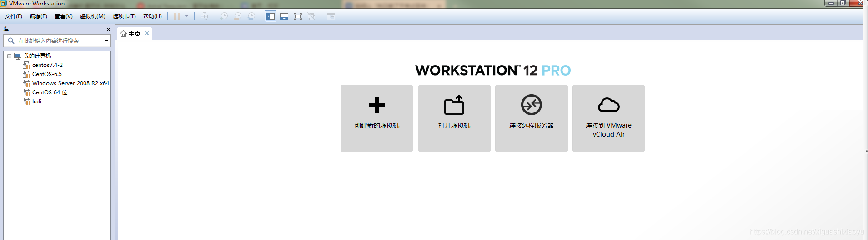Toggle the library sidebar view icon
This screenshot has width=868, height=240.
tap(271, 16)
